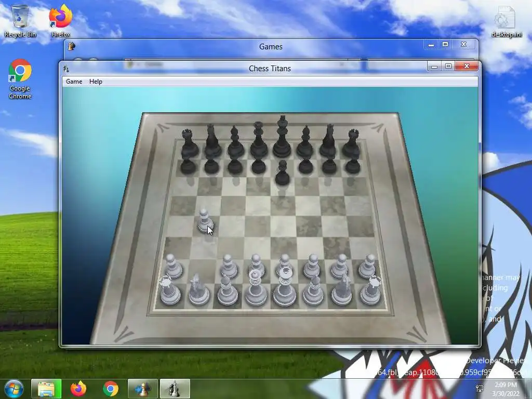
Task: Open the Game menu
Action: [74, 82]
